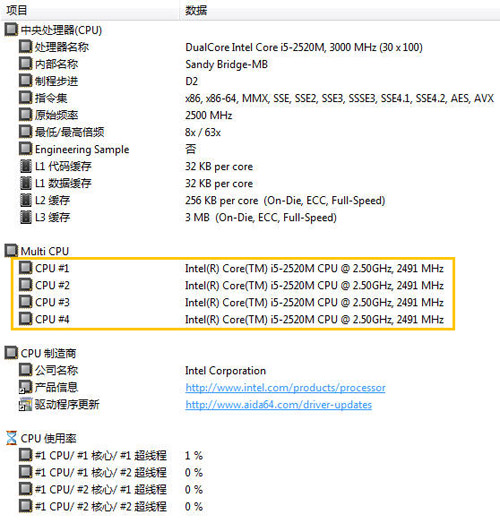Select the 2500 MHz value
The image size is (500, 523).
(x=208, y=115)
